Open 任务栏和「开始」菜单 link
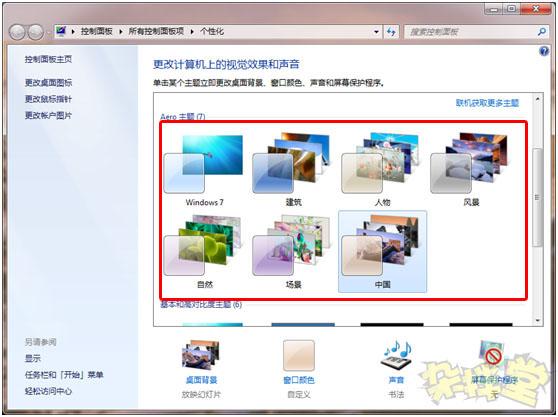Screen dimensions: 558x417 click(x=64, y=375)
